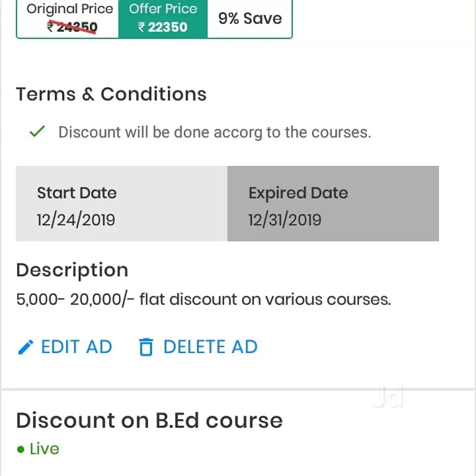This screenshot has width=476, height=476.
Task: Click the green checkmark in Terms & Conditions
Action: (37, 132)
